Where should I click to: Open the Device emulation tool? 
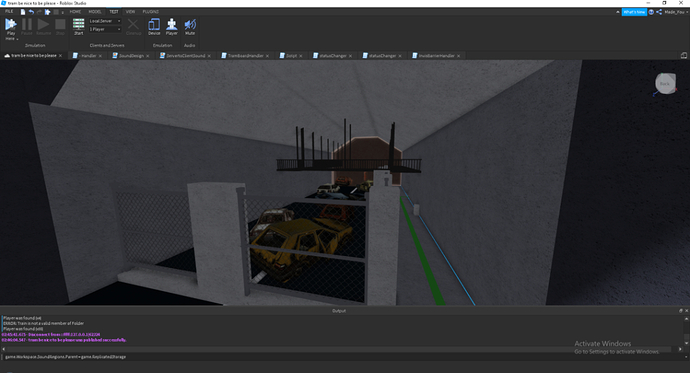[x=154, y=26]
